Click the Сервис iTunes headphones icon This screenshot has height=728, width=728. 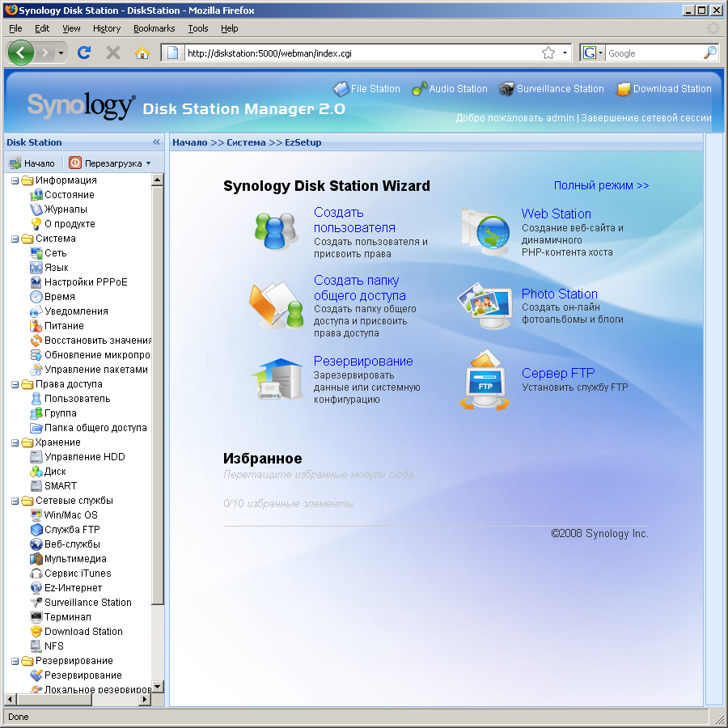click(x=36, y=574)
